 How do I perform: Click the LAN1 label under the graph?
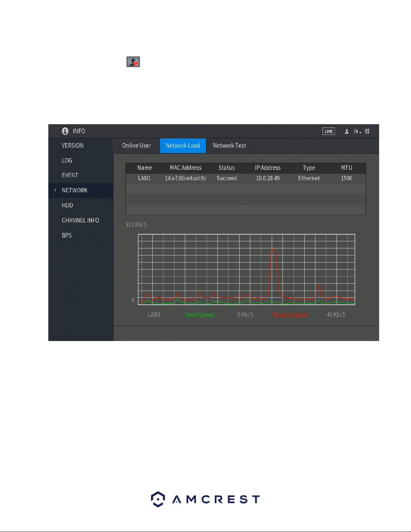click(x=154, y=315)
